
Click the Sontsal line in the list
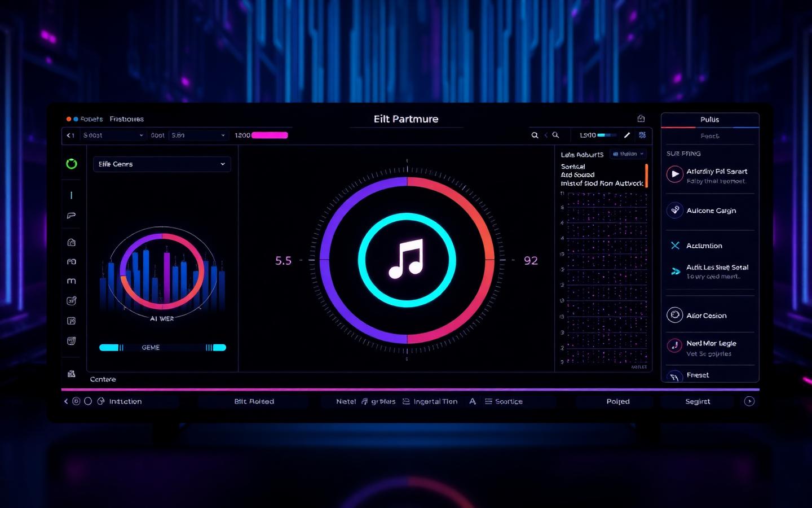pos(573,167)
